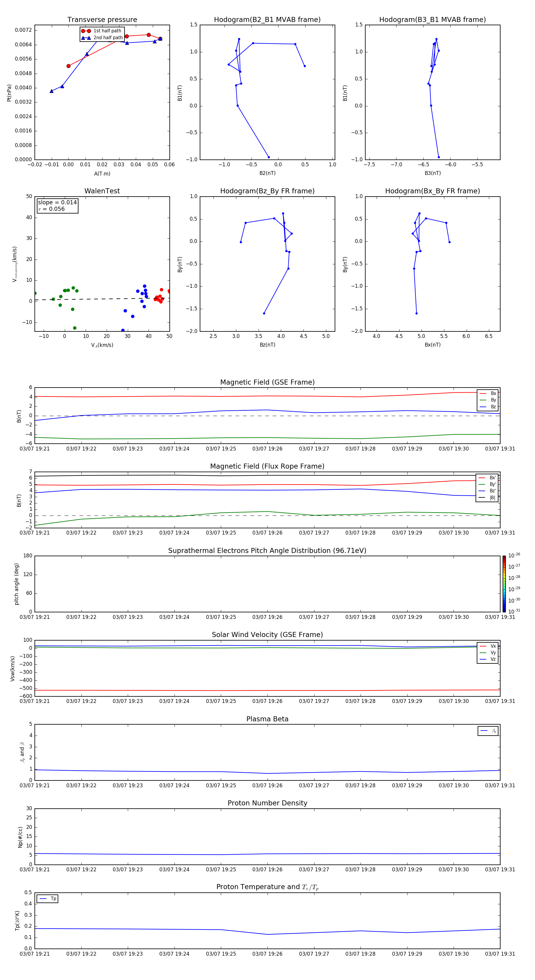Screen dimensions: 535x980
Task: Click 'Hodogram(Bz_By FR frame)' title
Action: tap(267, 191)
